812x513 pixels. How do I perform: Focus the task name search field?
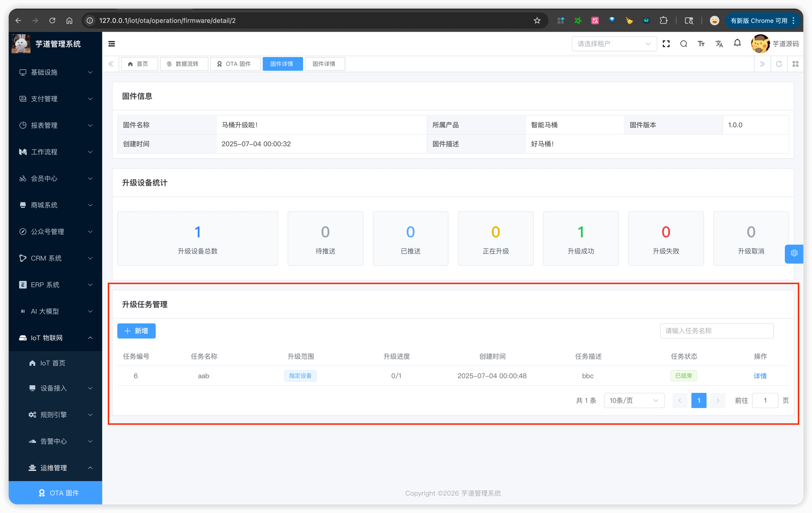[716, 331]
